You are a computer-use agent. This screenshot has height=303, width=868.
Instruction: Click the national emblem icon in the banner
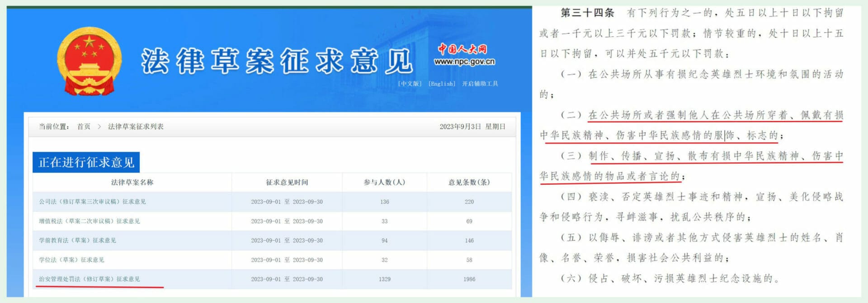coord(89,61)
